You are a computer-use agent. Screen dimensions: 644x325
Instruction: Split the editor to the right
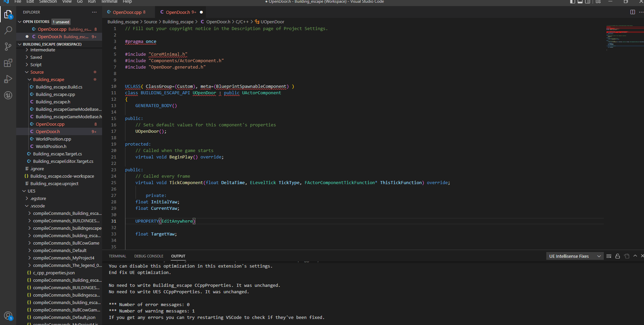pyautogui.click(x=633, y=12)
